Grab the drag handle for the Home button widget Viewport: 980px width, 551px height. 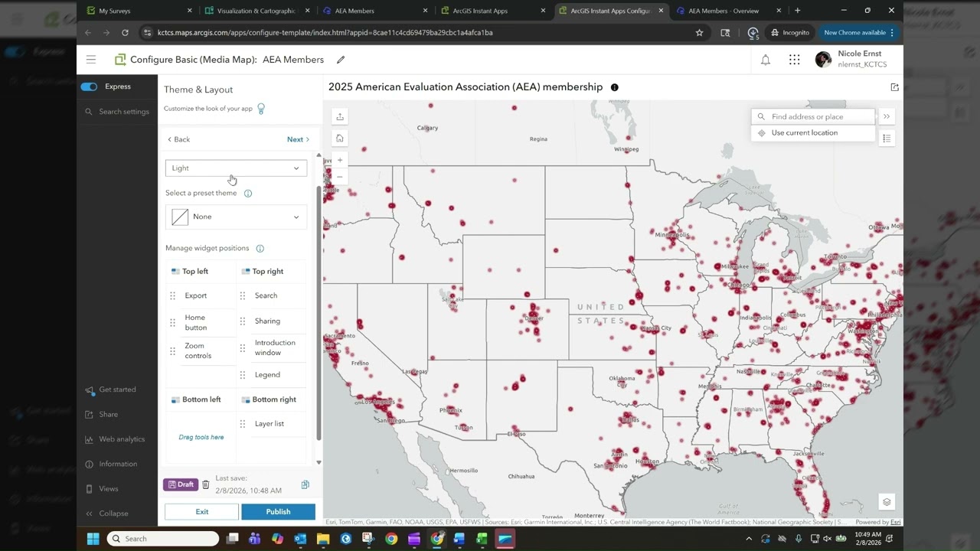(172, 323)
